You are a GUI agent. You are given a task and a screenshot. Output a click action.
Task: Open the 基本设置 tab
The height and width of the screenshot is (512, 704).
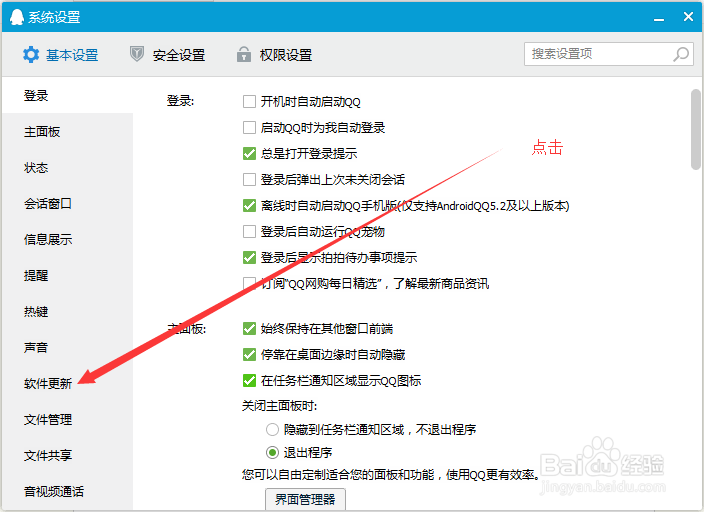(61, 55)
